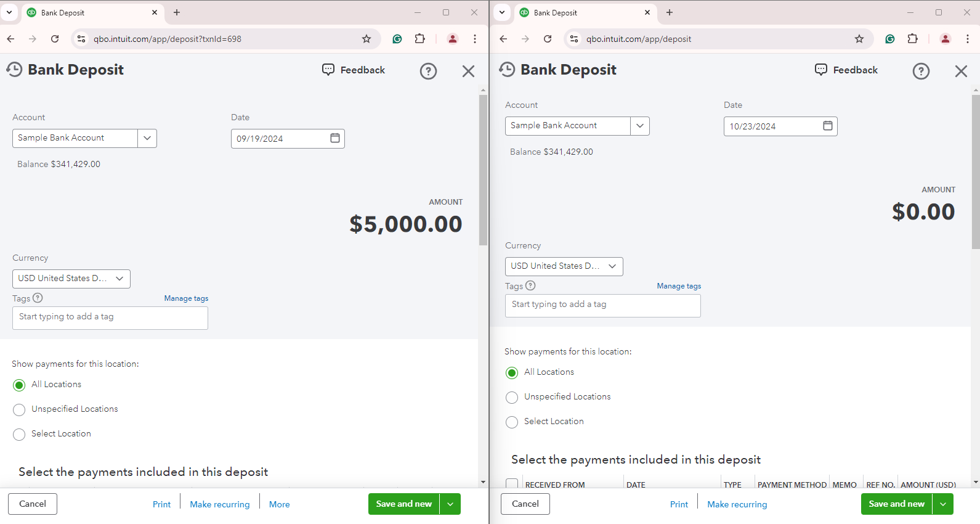Expand the USD Currency dropdown in right window
The image size is (980, 524).
612,266
